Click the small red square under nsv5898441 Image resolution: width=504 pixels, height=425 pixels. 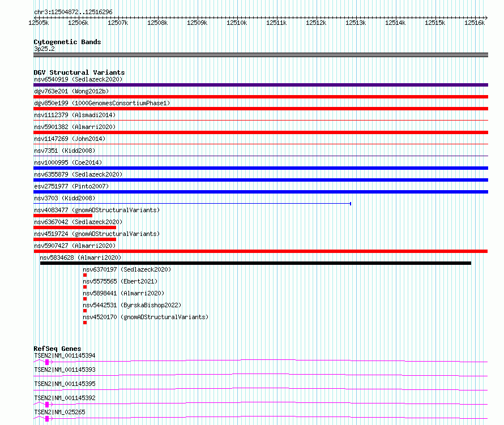pyautogui.click(x=85, y=299)
